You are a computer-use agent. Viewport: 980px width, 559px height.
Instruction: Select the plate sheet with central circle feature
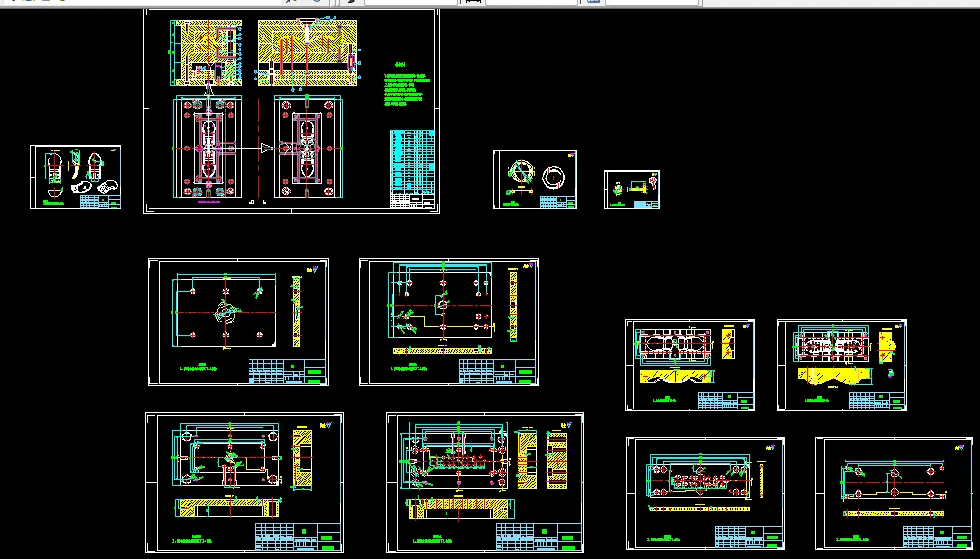click(x=238, y=322)
